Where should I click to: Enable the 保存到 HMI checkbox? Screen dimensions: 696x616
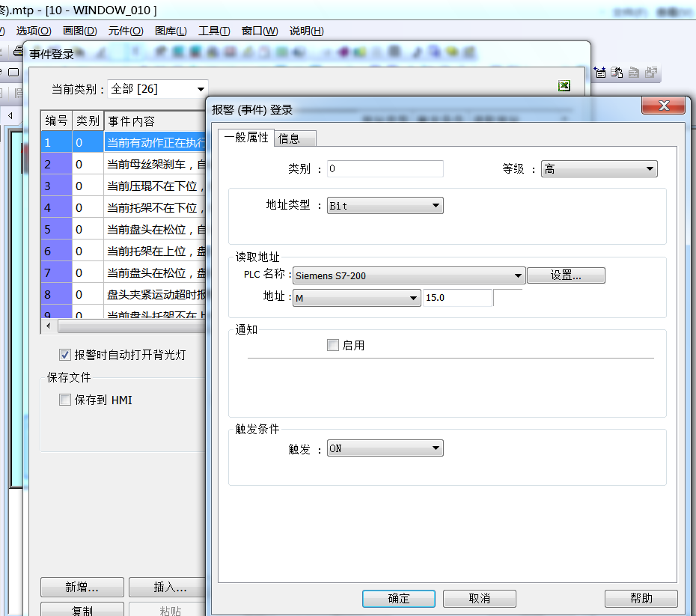pos(65,400)
